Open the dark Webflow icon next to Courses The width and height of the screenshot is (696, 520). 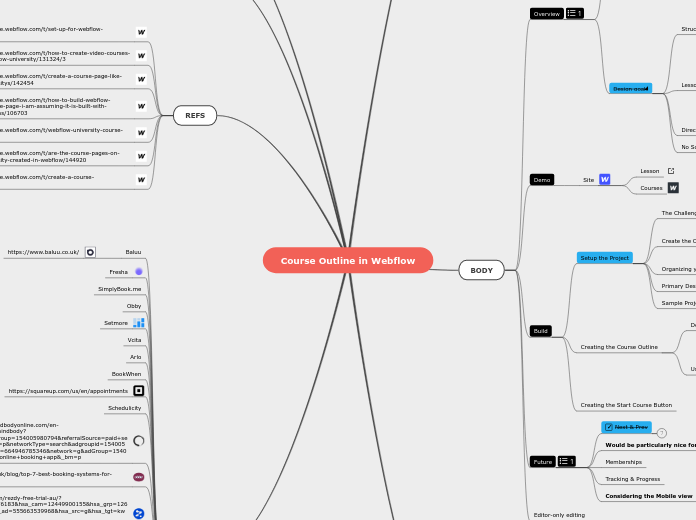pyautogui.click(x=673, y=187)
